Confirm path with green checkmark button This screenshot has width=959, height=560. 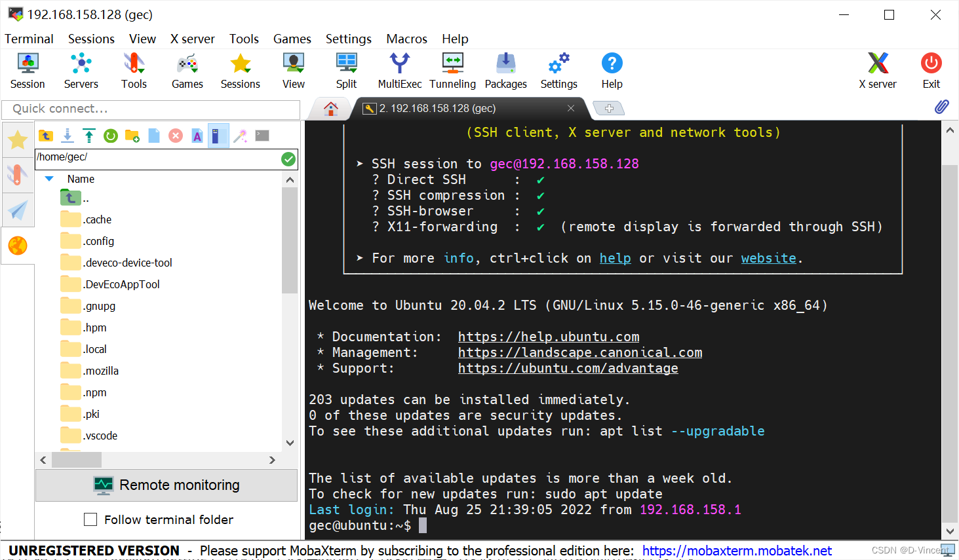[288, 159]
